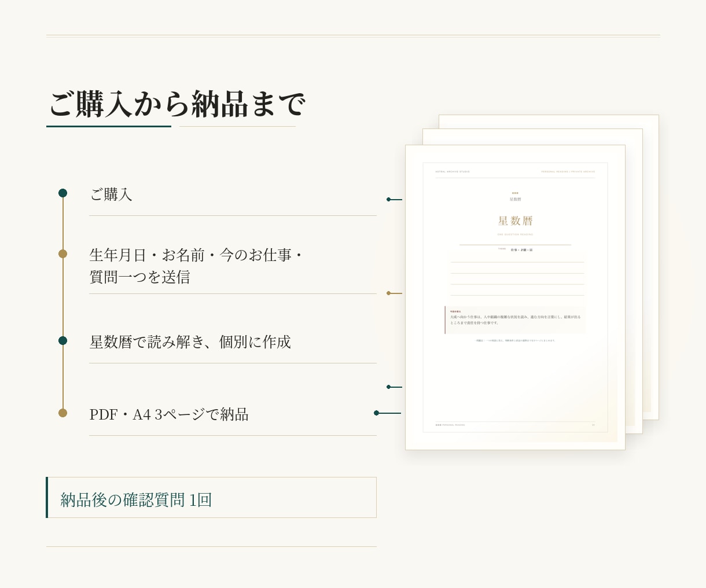The image size is (706, 588).
Task: Select the ご購入 step text
Action: (111, 194)
